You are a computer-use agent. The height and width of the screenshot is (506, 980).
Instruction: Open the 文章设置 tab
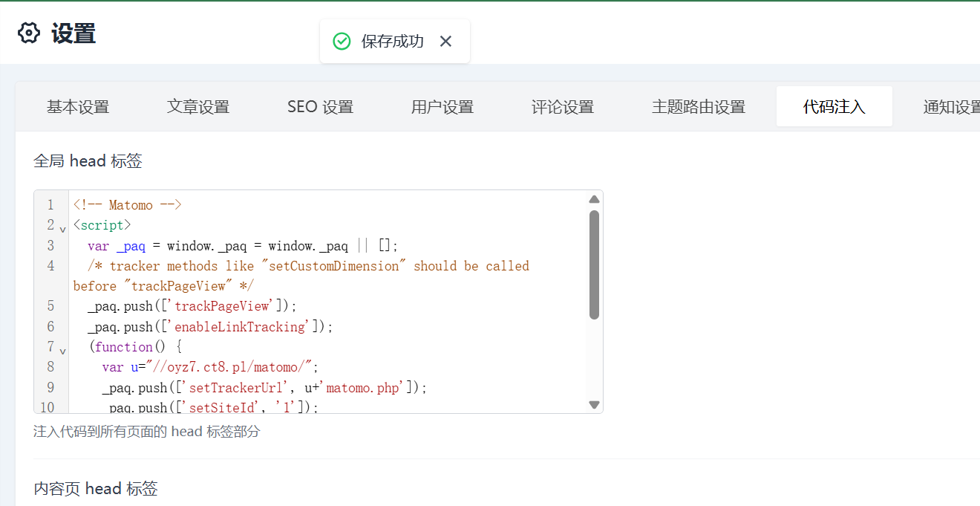(x=198, y=107)
